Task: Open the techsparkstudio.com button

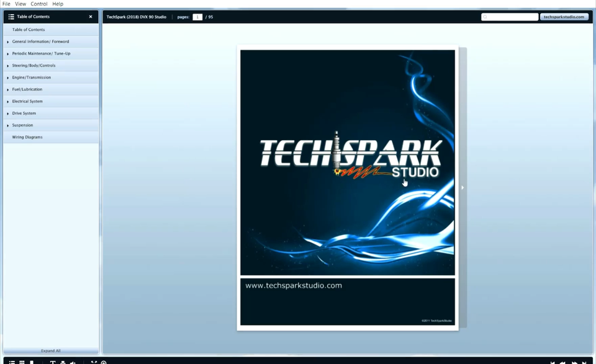Action: click(564, 17)
